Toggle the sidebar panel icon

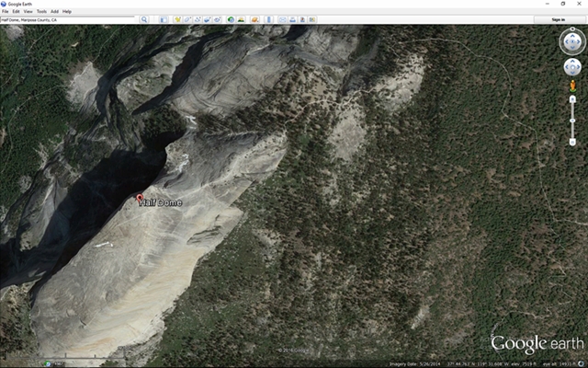click(x=163, y=19)
